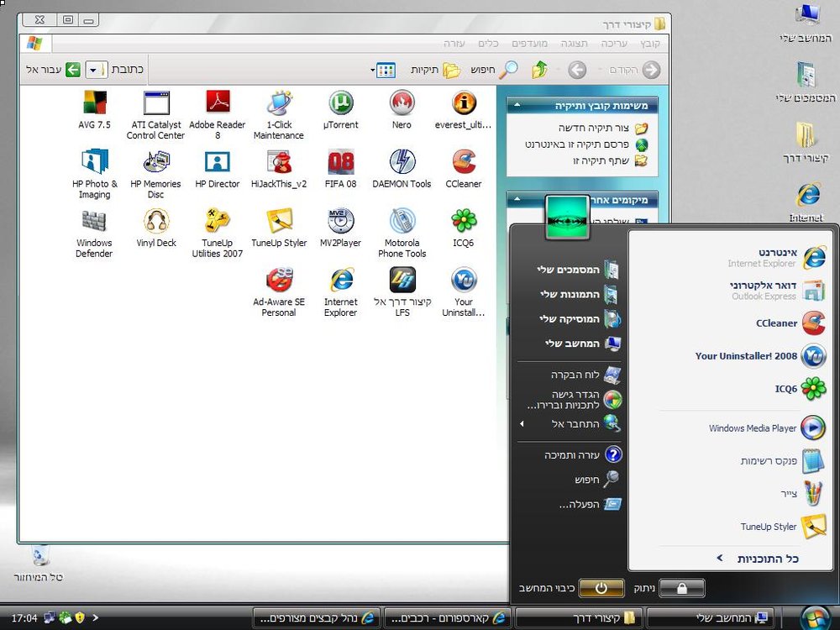Screen dimensions: 840x630
Task: Select the DAEMON Tools icon
Action: click(x=402, y=170)
